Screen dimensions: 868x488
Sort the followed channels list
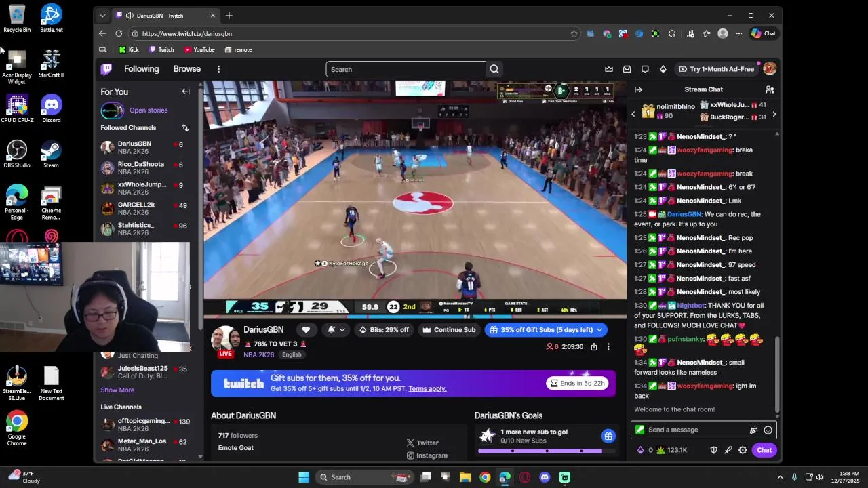[185, 127]
